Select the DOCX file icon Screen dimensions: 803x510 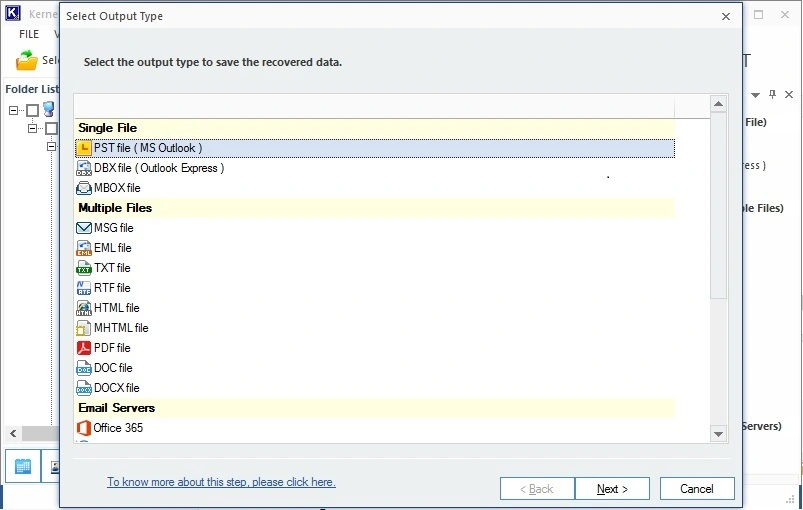click(84, 388)
